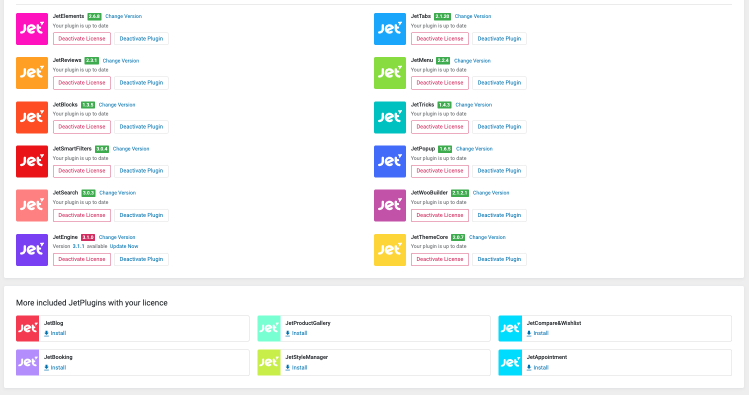Click the purple JetEngine plugin icon

(x=32, y=250)
